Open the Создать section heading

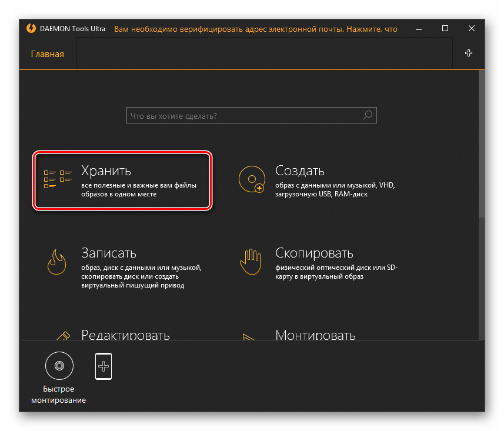click(299, 171)
